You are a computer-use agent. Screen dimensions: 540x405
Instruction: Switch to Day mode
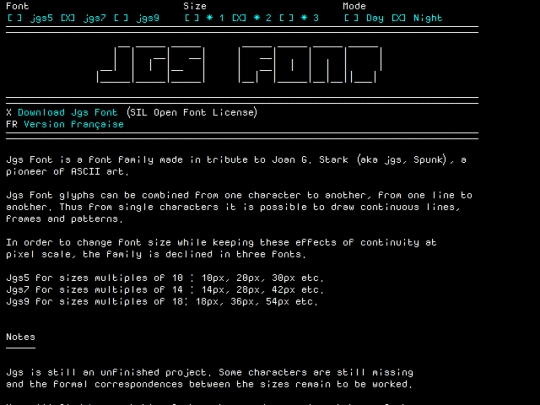[363, 18]
